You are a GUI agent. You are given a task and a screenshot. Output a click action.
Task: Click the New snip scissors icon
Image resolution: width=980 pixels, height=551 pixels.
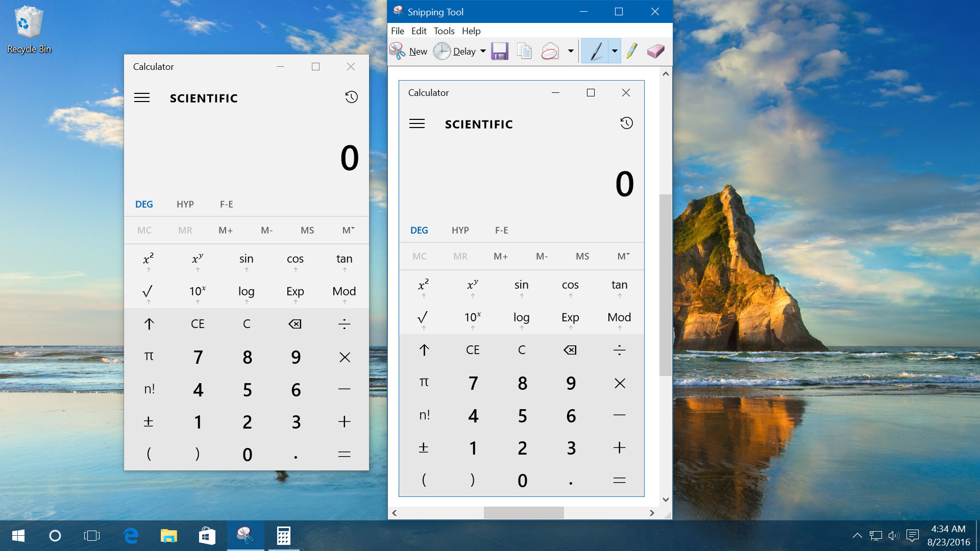(397, 51)
